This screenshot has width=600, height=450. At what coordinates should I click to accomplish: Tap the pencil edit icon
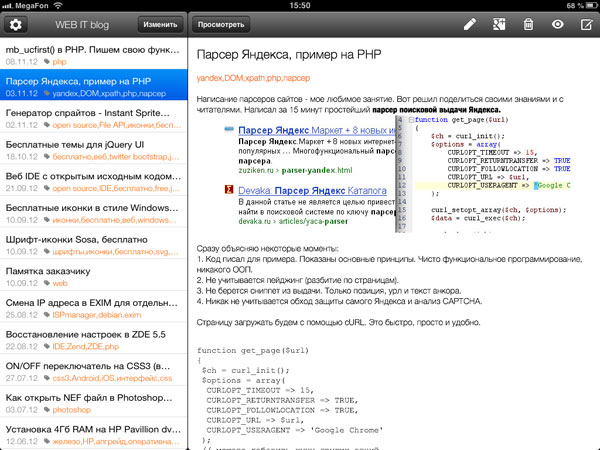point(470,24)
